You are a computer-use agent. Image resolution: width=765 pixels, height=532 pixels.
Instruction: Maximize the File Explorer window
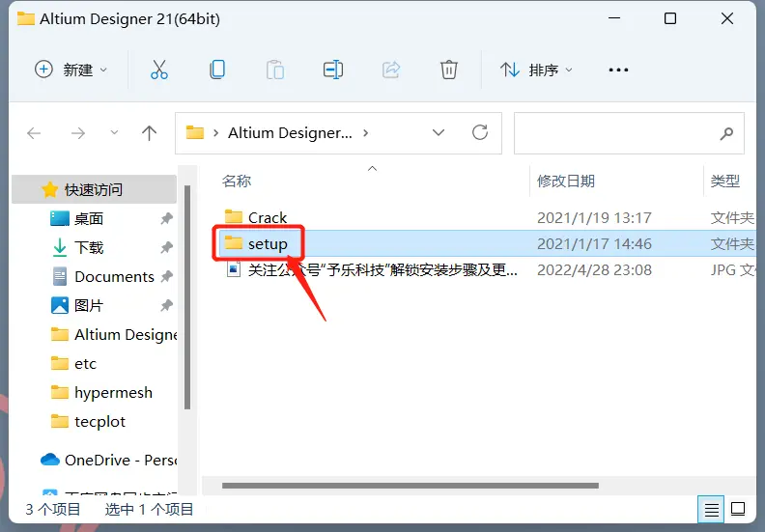point(670,19)
